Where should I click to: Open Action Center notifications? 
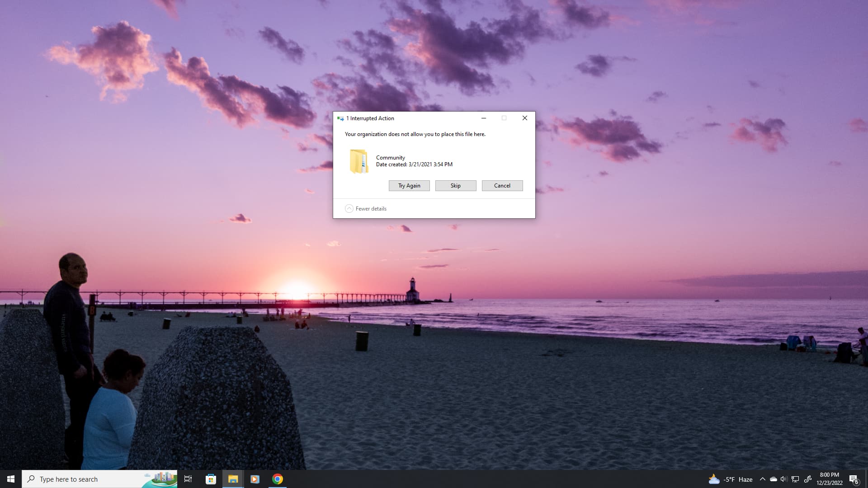point(854,479)
